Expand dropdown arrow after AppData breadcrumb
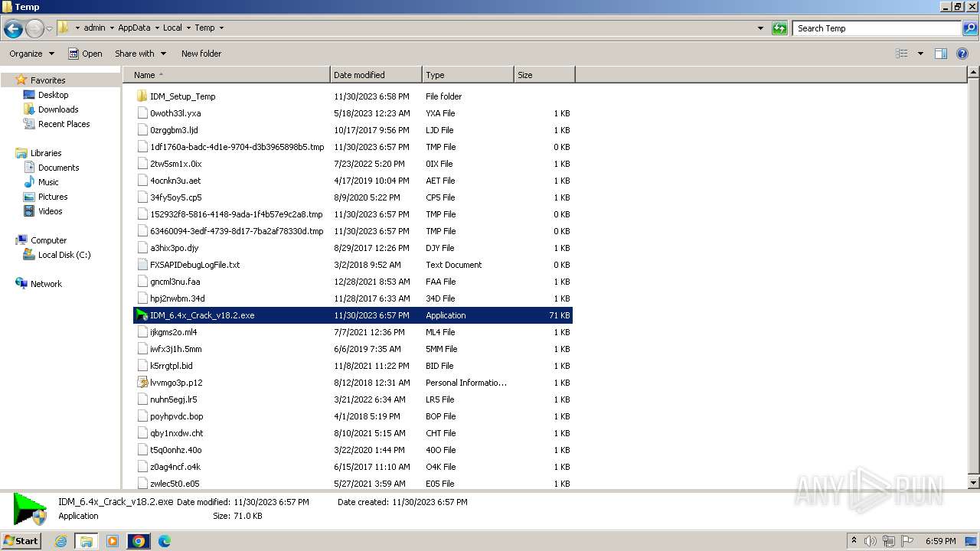Screen dimensions: 980x551 (156, 28)
